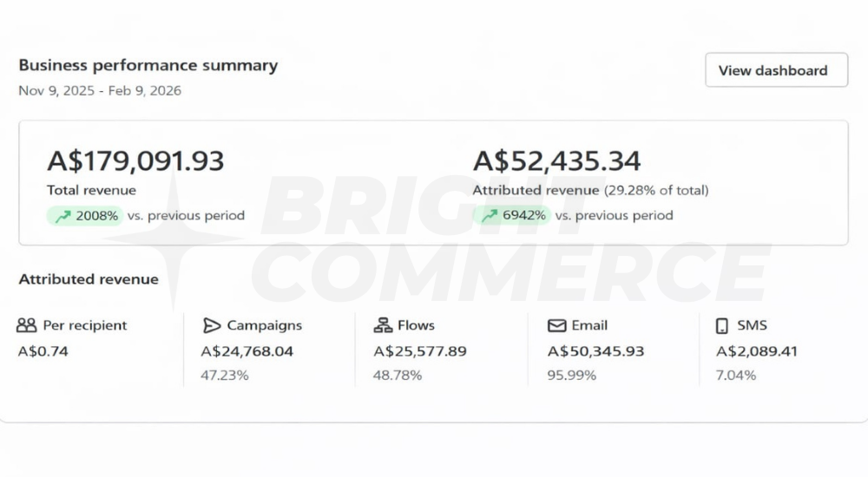The height and width of the screenshot is (477, 868).
Task: Click the A$52,435.34 attributed revenue figure
Action: 557,161
